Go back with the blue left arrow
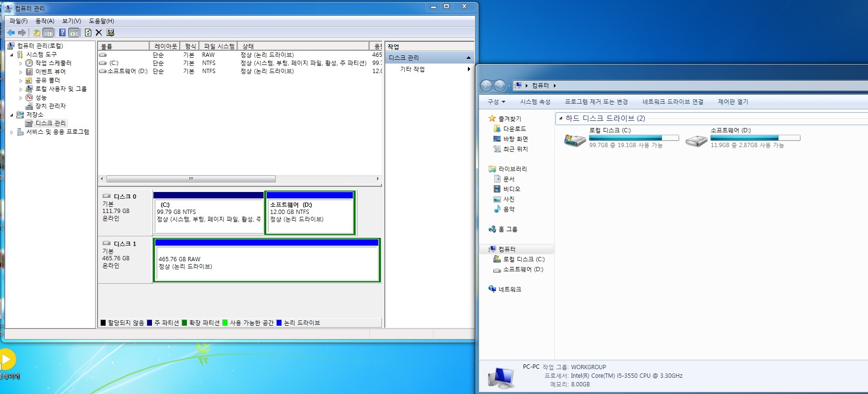 click(x=11, y=32)
